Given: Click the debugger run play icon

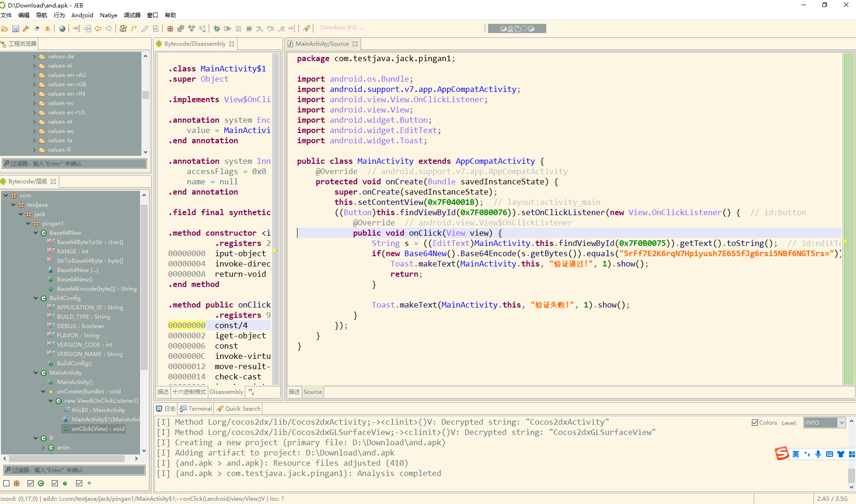Looking at the screenshot, I should click(227, 28).
